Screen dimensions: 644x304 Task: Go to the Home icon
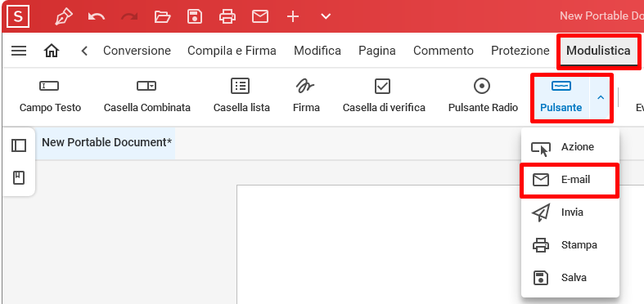pos(52,51)
